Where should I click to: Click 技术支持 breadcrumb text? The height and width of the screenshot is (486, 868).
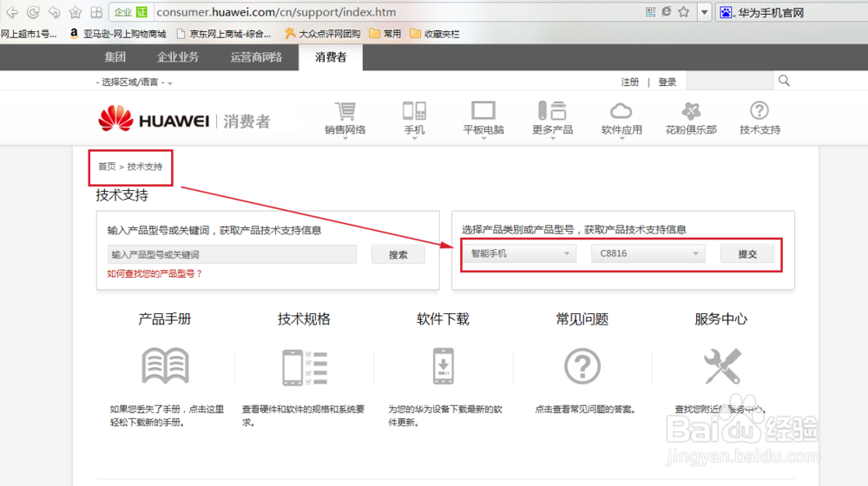pos(144,167)
